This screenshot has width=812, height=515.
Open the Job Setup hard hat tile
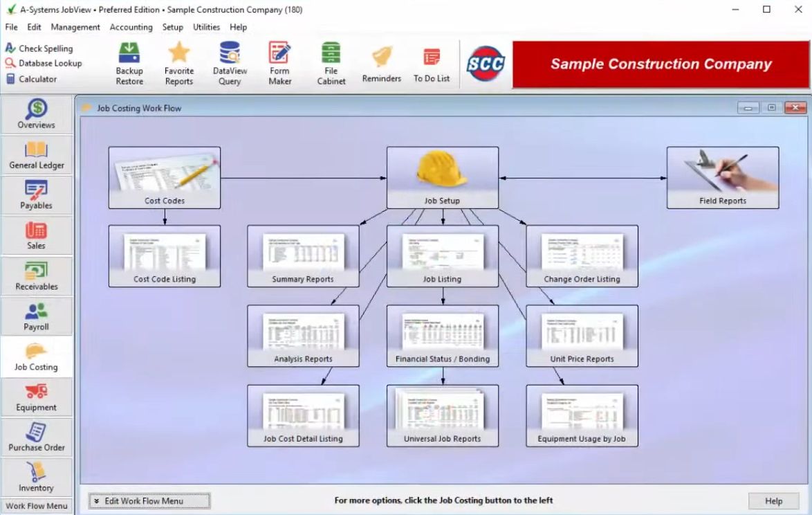coord(442,178)
